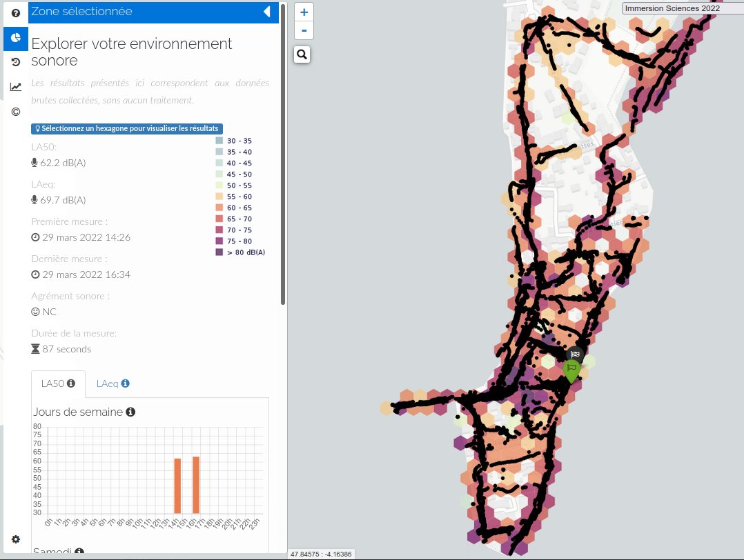Click the > 80 dB(A) legend swatch

219,252
